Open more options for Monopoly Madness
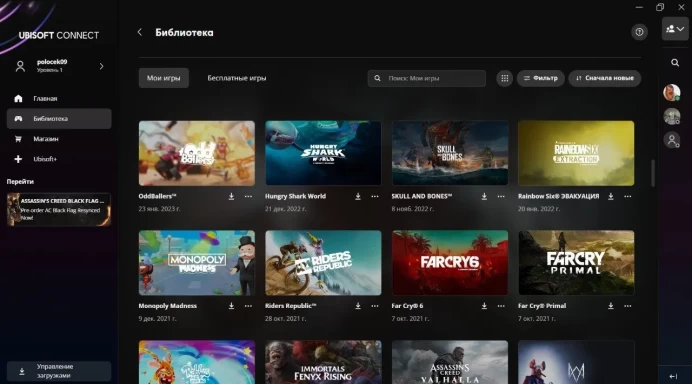 pyautogui.click(x=248, y=306)
